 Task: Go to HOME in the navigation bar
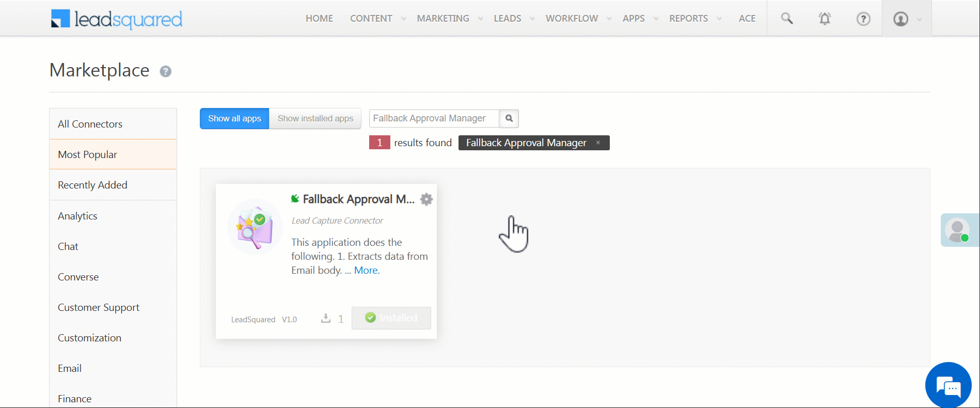click(x=319, y=19)
